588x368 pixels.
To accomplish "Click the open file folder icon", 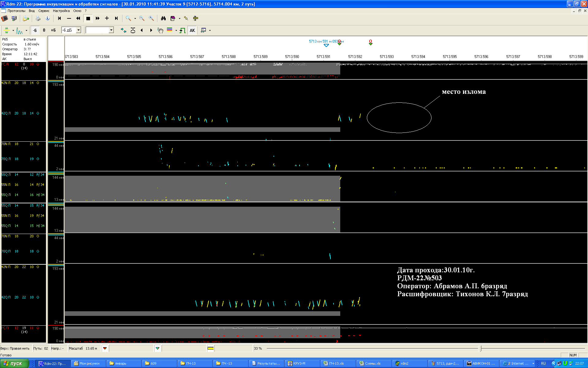I will [x=26, y=18].
